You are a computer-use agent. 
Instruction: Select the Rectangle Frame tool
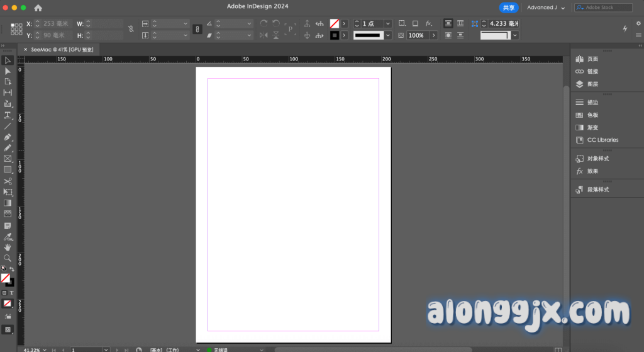click(8, 159)
